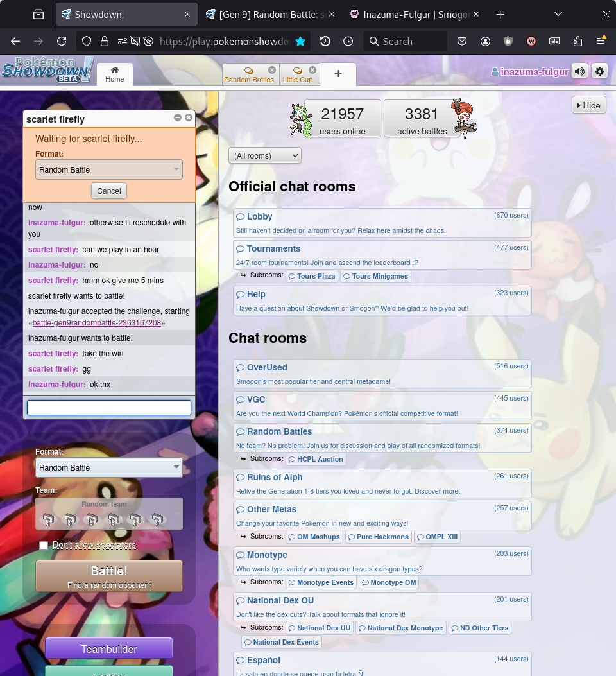Go back using browser back arrow

coord(15,41)
